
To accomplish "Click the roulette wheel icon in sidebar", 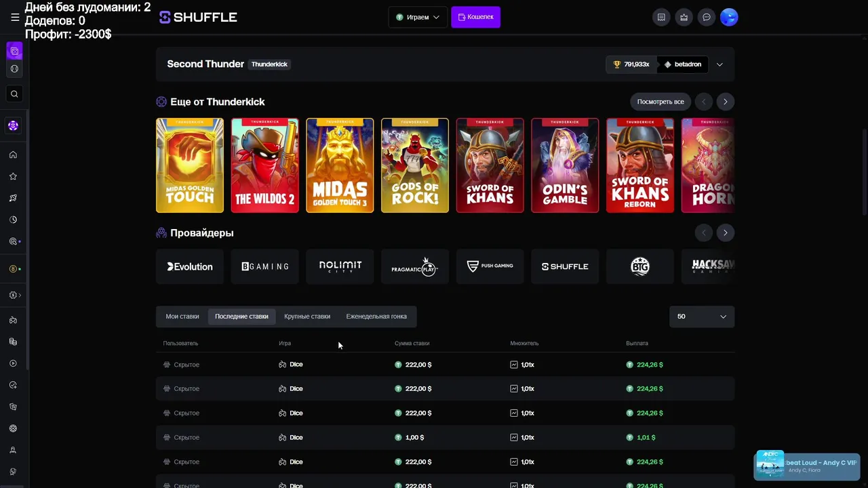I will point(13,428).
